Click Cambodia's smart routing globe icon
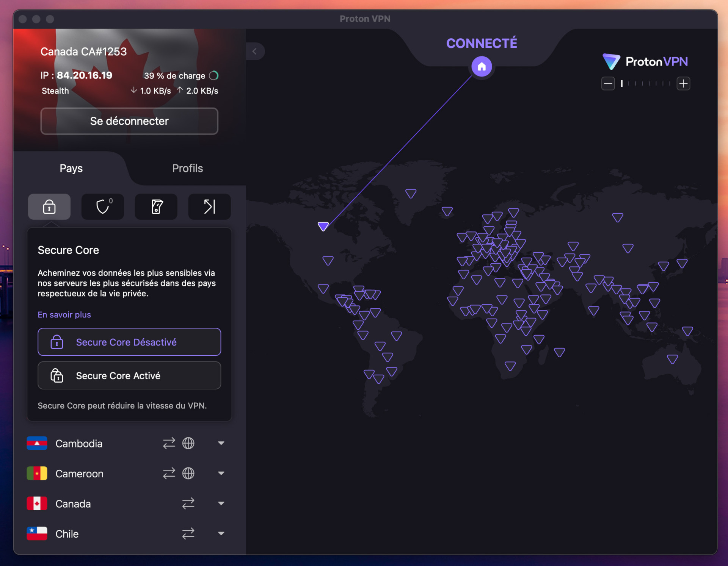This screenshot has height=566, width=728. pos(188,443)
